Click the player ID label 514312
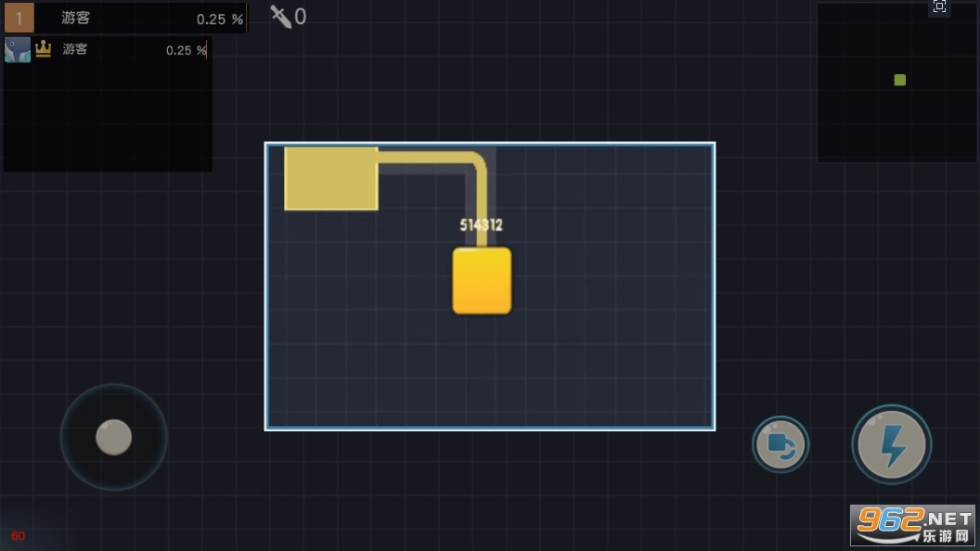Viewport: 980px width, 551px height. [x=481, y=224]
